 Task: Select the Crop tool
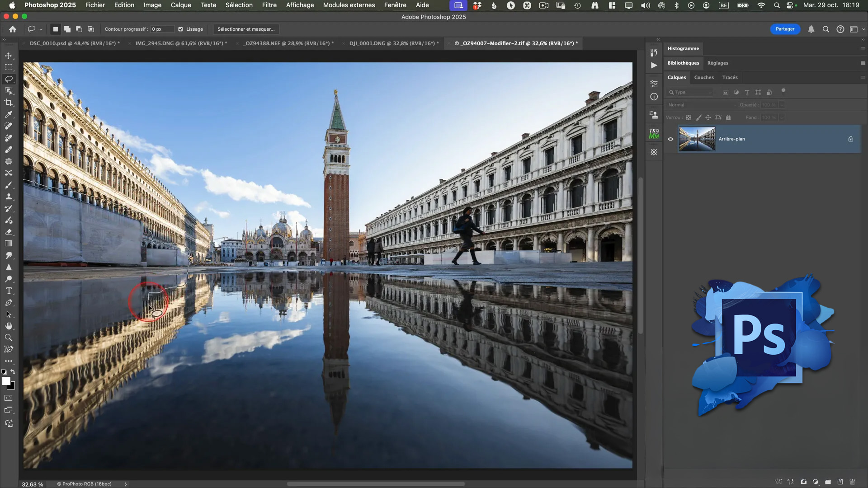click(9, 103)
